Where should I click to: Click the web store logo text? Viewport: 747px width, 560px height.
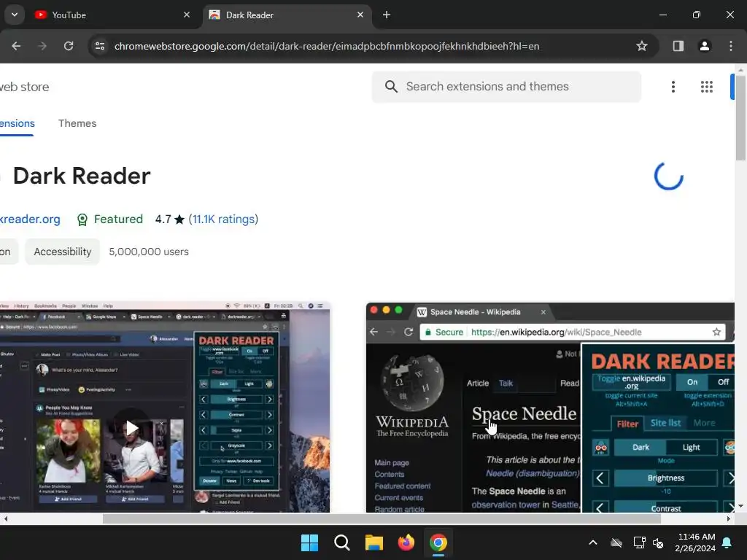pos(24,87)
